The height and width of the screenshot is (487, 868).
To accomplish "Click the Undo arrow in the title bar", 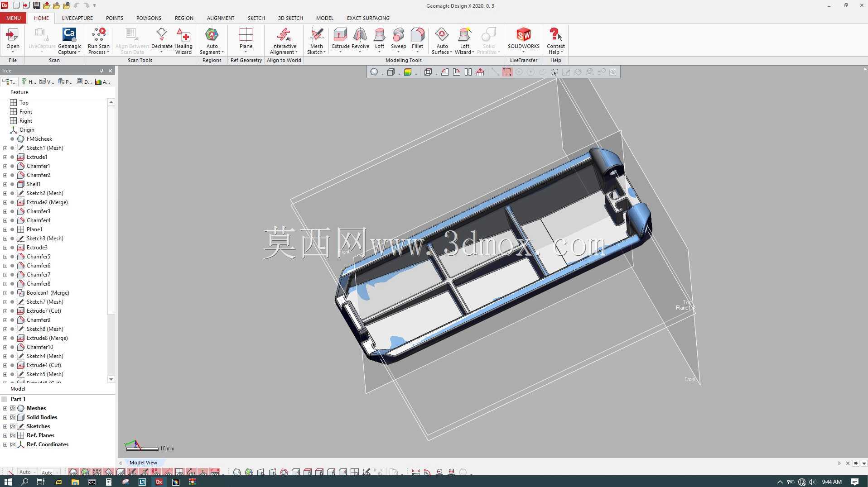I will tap(77, 5).
